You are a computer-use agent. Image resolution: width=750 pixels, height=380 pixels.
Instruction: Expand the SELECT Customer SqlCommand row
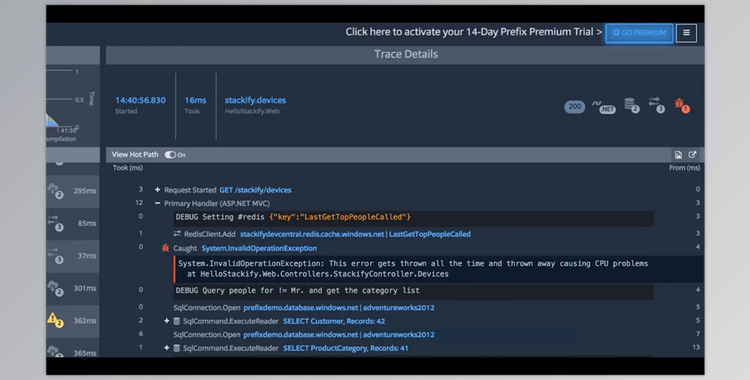[x=166, y=321]
